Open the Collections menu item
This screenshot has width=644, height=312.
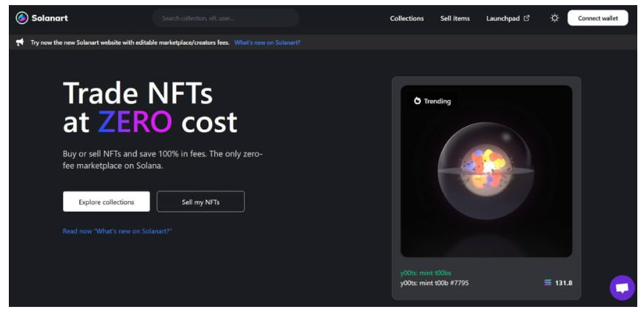pyautogui.click(x=407, y=19)
